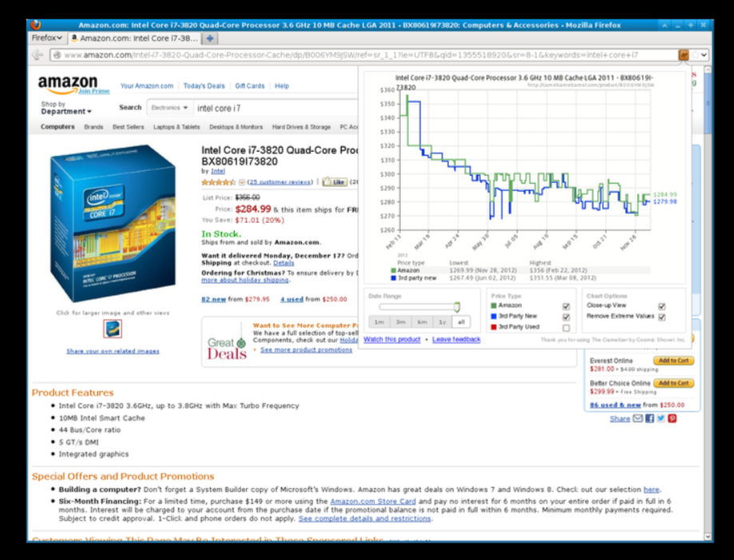
Task: Go back with the browser back arrow
Action: (38, 55)
